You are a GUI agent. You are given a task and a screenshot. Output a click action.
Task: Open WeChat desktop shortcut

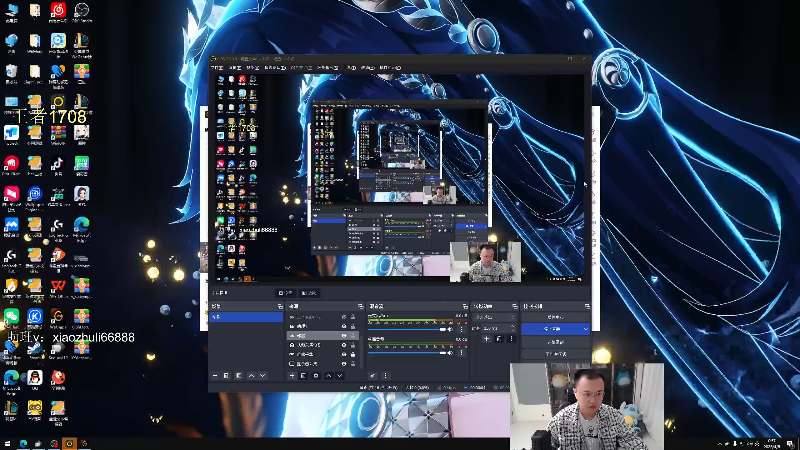click(11, 318)
